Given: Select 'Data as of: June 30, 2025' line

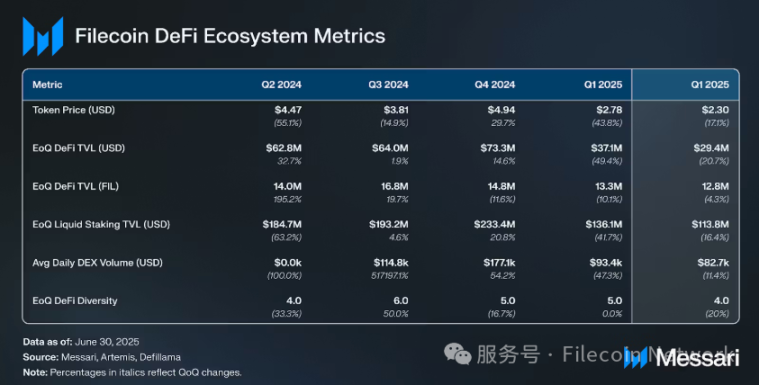Looking at the screenshot, I should [x=81, y=342].
